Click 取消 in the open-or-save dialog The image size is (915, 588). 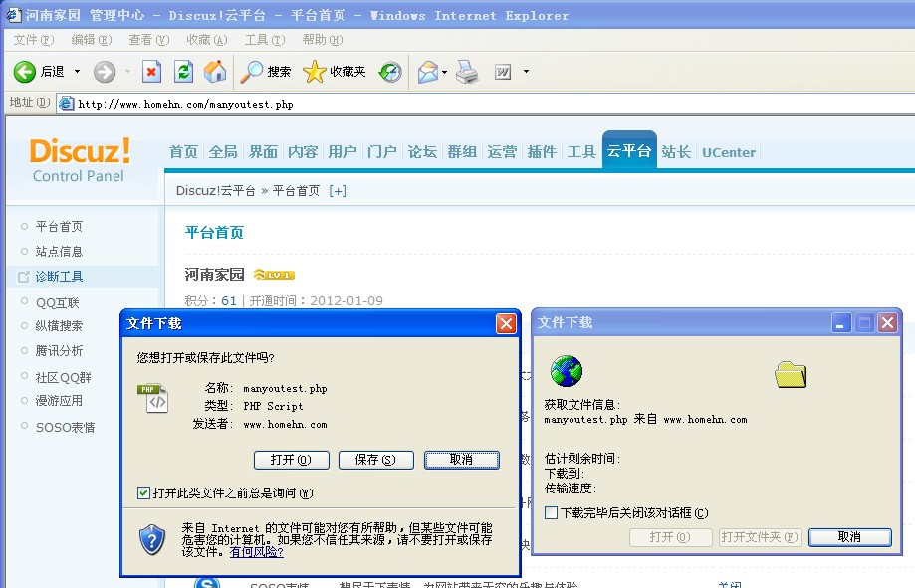(x=462, y=460)
